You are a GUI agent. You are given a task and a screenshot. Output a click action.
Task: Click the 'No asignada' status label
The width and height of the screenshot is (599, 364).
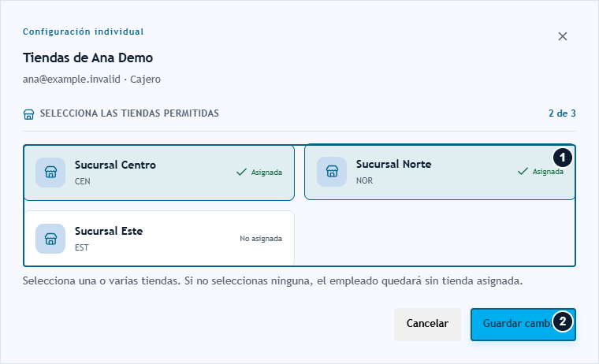(x=261, y=239)
